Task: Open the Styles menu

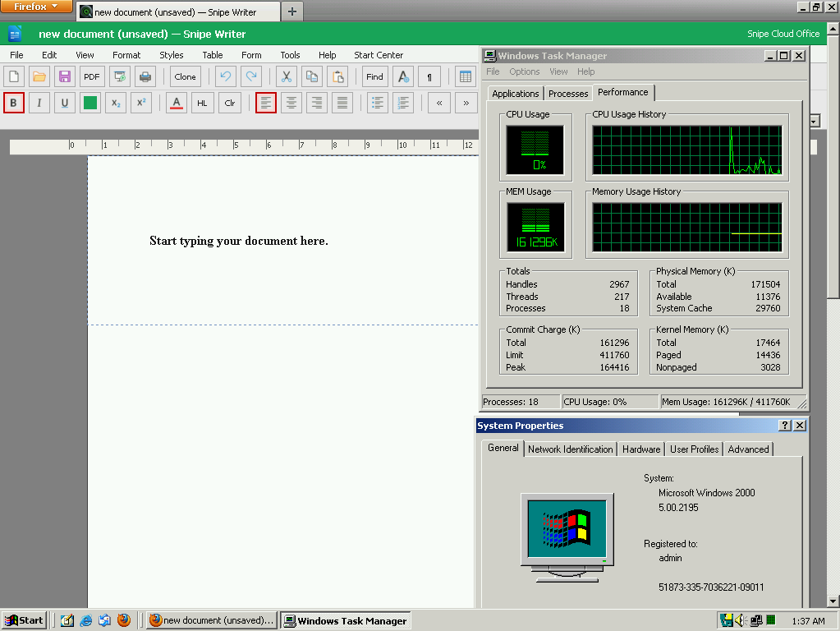Action: pos(172,55)
